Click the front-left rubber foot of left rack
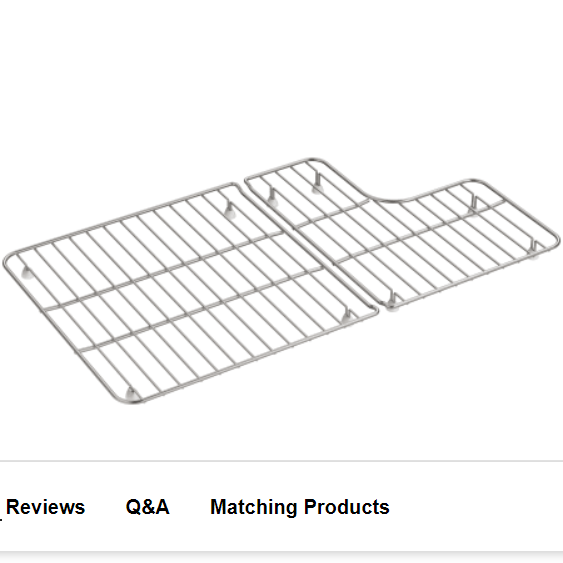The height and width of the screenshot is (563, 563). pos(132,394)
